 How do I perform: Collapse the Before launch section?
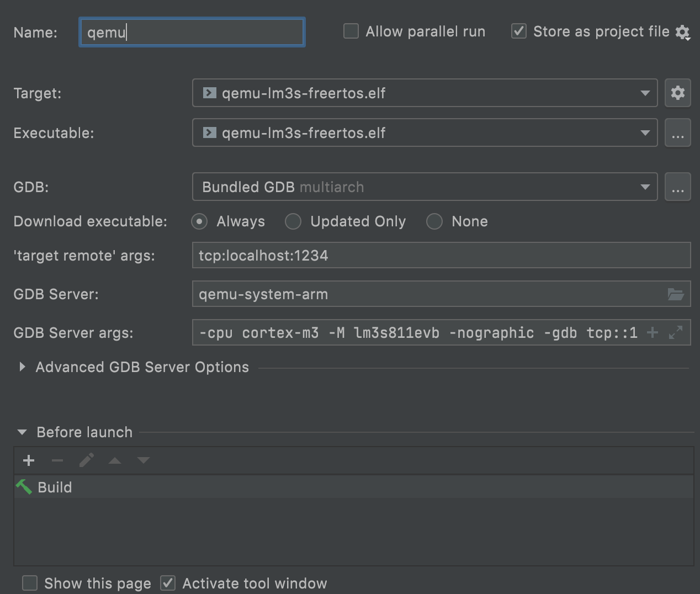tap(22, 432)
